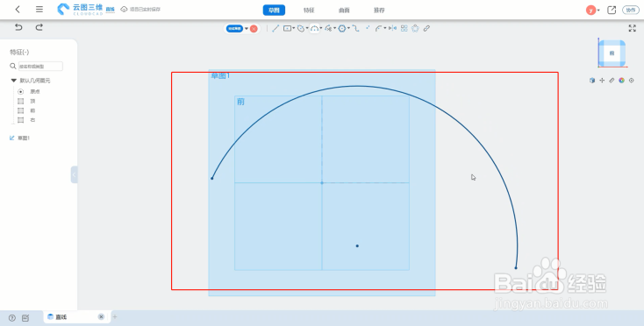The image size is (644, 326).
Task: Open the Trim tool dropdown arrow
Action: [335, 28]
